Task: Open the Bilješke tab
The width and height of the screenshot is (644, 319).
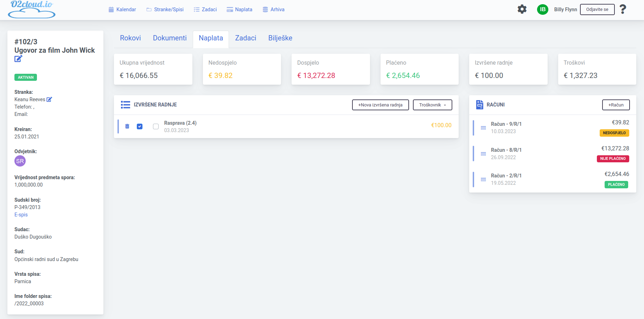Action: (280, 38)
